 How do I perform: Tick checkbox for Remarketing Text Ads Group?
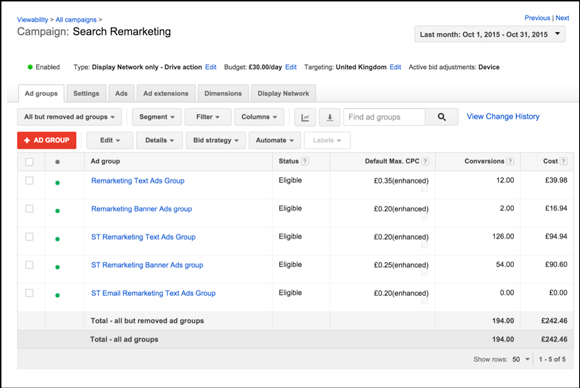point(29,180)
